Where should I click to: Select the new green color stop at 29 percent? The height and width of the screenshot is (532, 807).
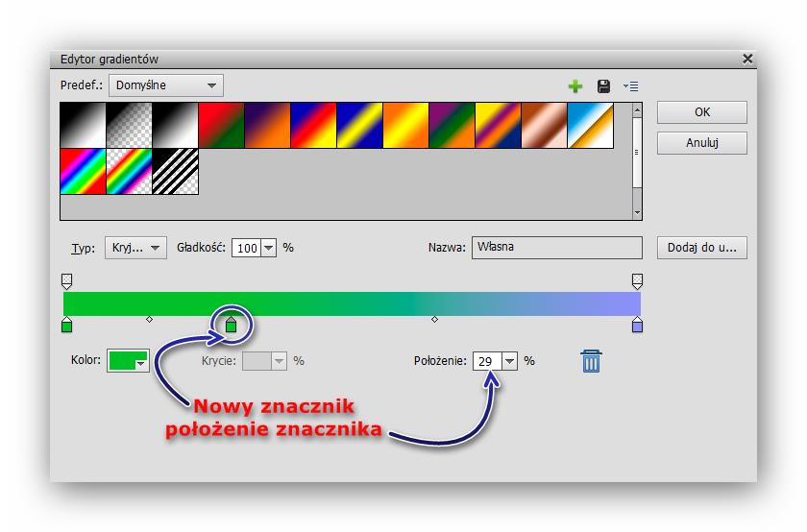click(x=232, y=325)
